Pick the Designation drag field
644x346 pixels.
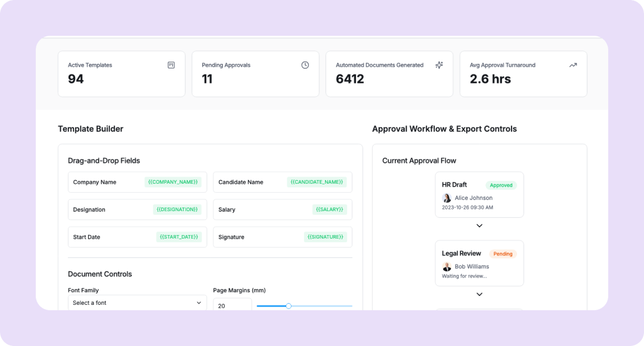(x=137, y=210)
